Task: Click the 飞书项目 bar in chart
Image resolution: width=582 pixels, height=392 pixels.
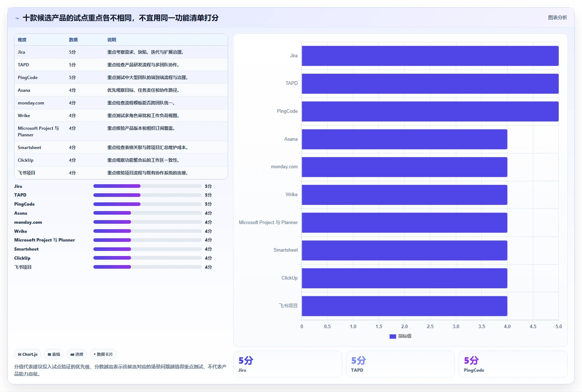Action: pyautogui.click(x=404, y=306)
